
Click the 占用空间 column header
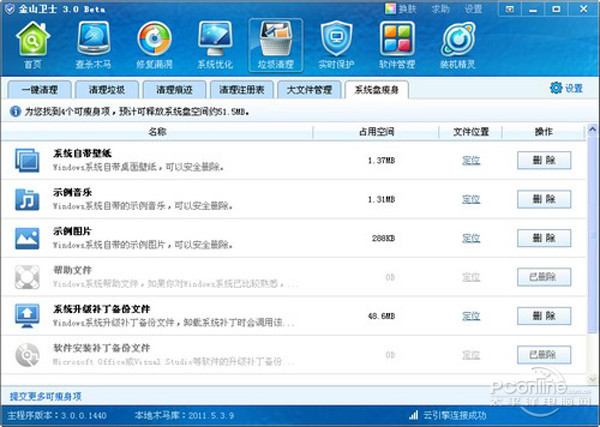pos(376,132)
